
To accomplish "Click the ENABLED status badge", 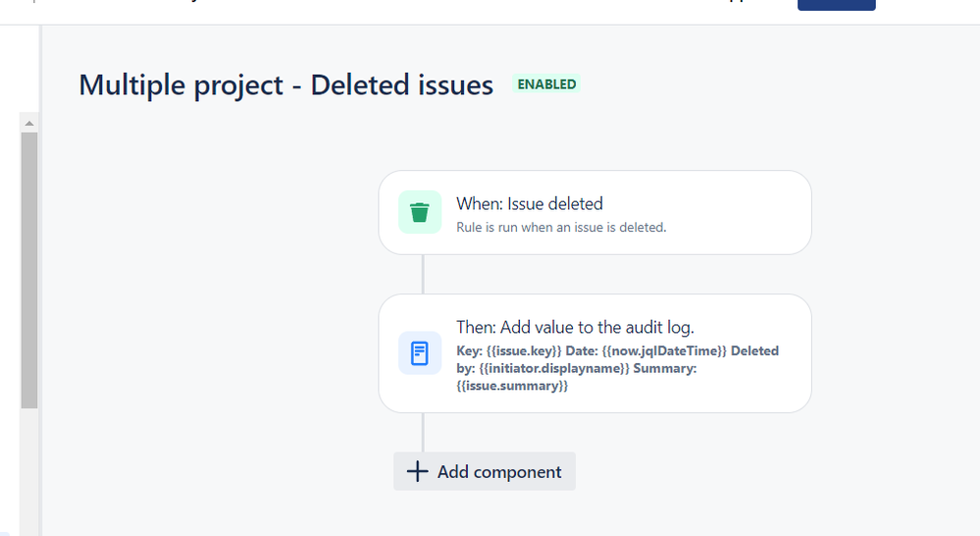I will point(546,84).
